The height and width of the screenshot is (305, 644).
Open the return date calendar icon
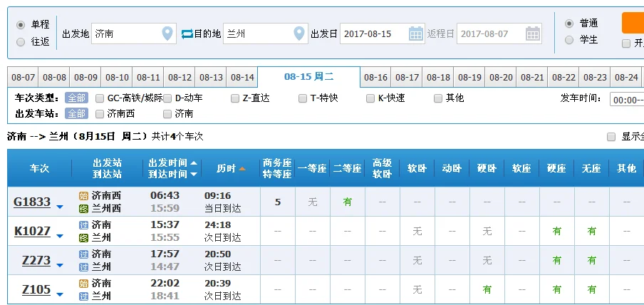[533, 33]
